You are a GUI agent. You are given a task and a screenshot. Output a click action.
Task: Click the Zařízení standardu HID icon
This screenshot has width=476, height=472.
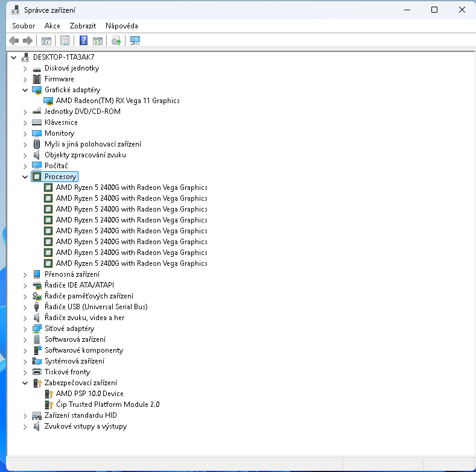click(x=37, y=415)
